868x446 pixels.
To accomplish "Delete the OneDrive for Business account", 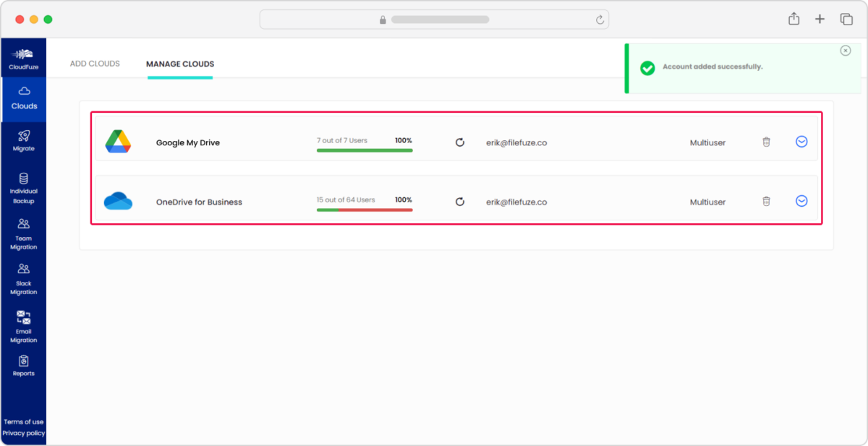I will pyautogui.click(x=766, y=201).
